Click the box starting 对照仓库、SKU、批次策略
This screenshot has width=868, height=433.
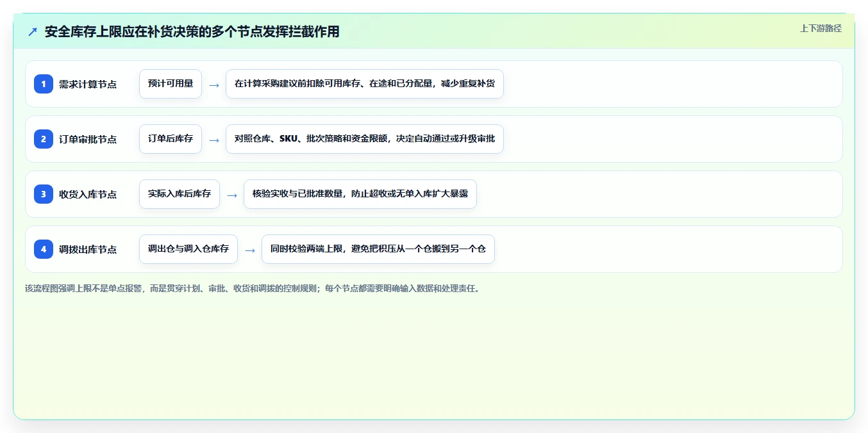365,139
